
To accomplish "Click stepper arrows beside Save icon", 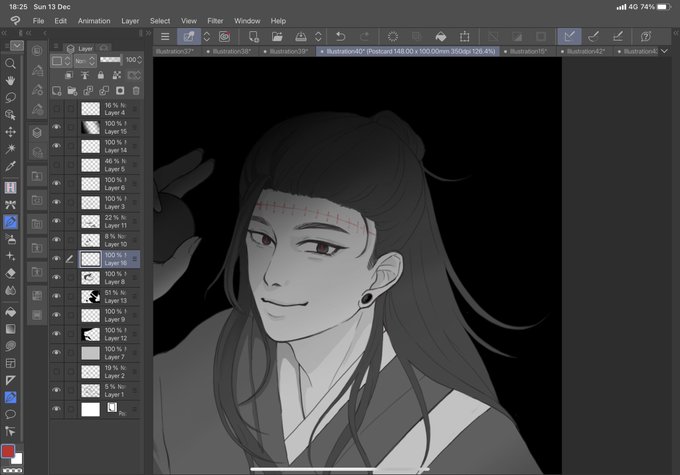I will pos(318,37).
